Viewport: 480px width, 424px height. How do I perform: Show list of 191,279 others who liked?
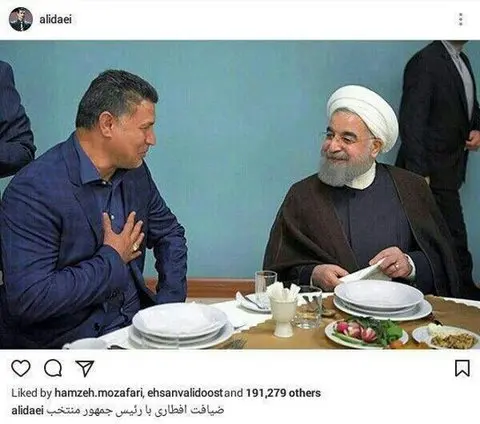283,393
